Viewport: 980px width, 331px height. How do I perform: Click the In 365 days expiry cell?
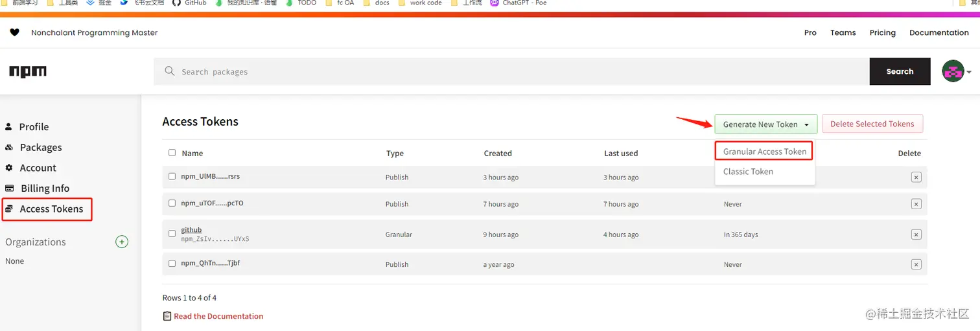point(741,234)
